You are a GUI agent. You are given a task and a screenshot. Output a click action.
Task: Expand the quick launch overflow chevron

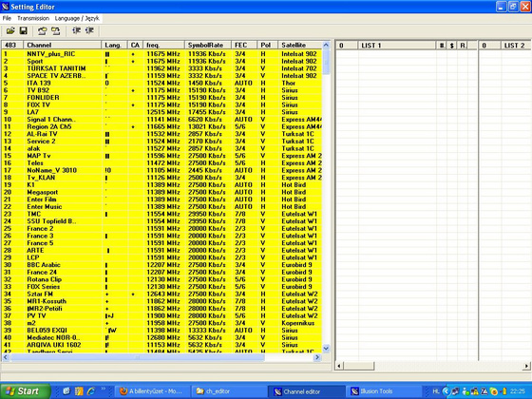click(x=104, y=389)
